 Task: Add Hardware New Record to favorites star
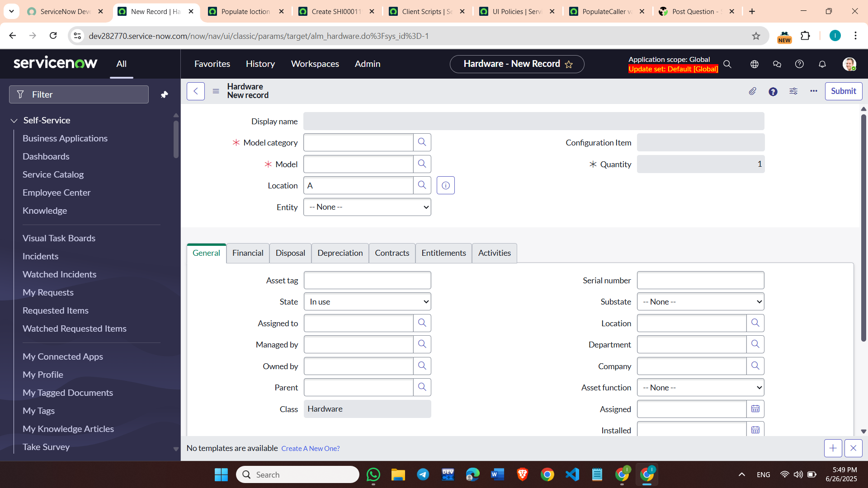tap(569, 64)
